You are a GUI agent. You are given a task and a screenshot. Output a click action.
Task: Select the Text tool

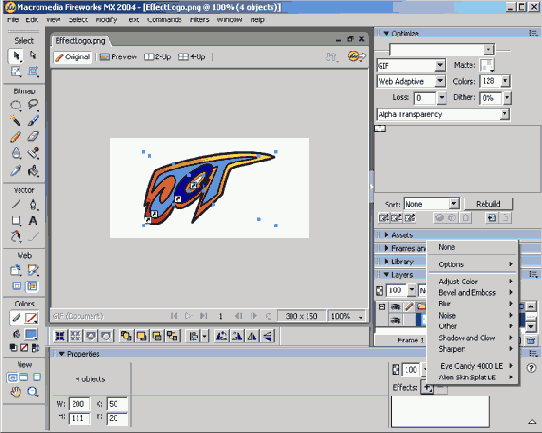(x=33, y=220)
